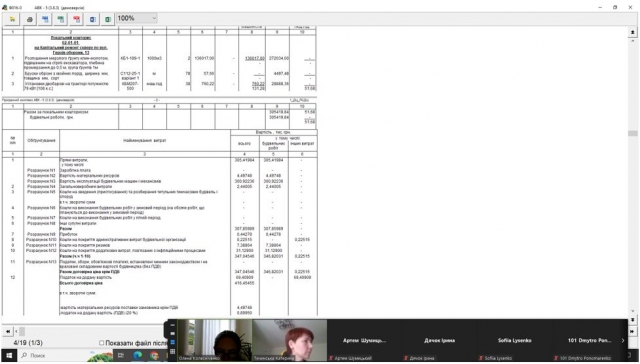This screenshot has width=640, height=364.
Task: Click 'Обґрунтування' column header
Action: point(41,140)
